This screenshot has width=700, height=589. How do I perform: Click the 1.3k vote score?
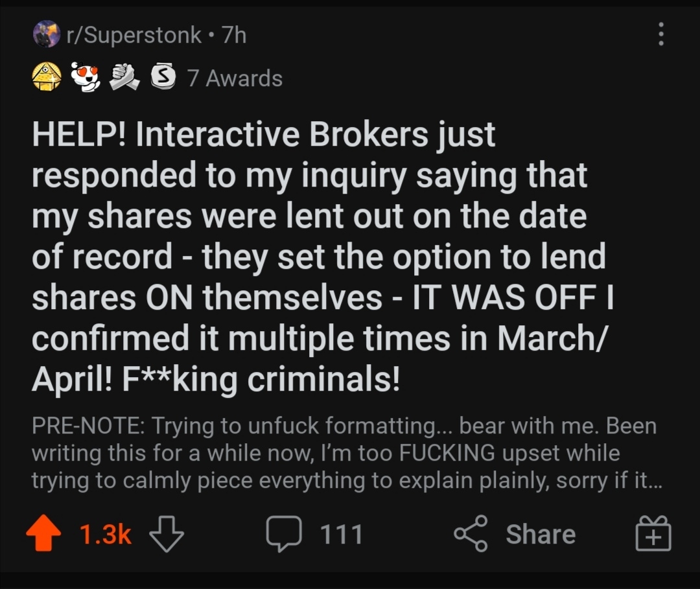(105, 535)
